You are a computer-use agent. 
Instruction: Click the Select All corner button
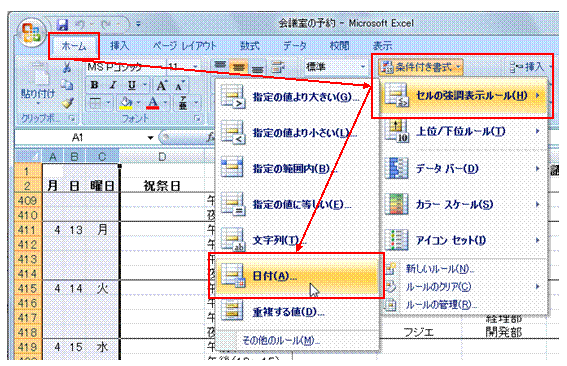pos(28,157)
